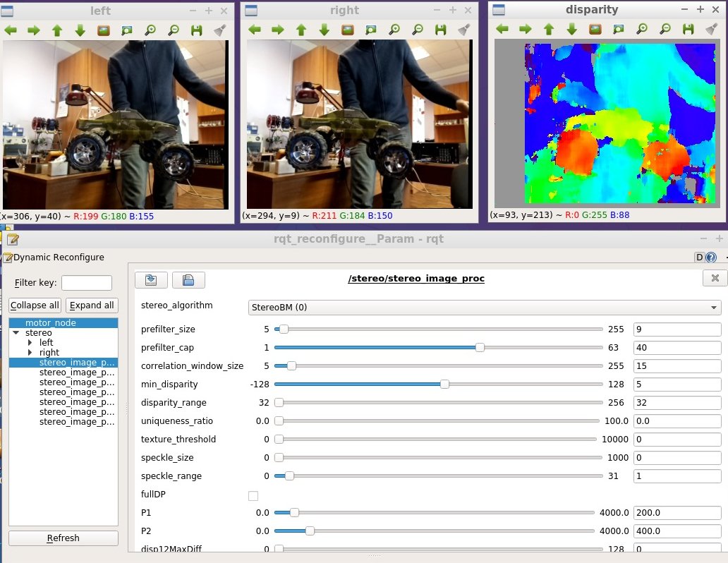
Task: Click the brush icon in right window toolbar
Action: [463, 30]
